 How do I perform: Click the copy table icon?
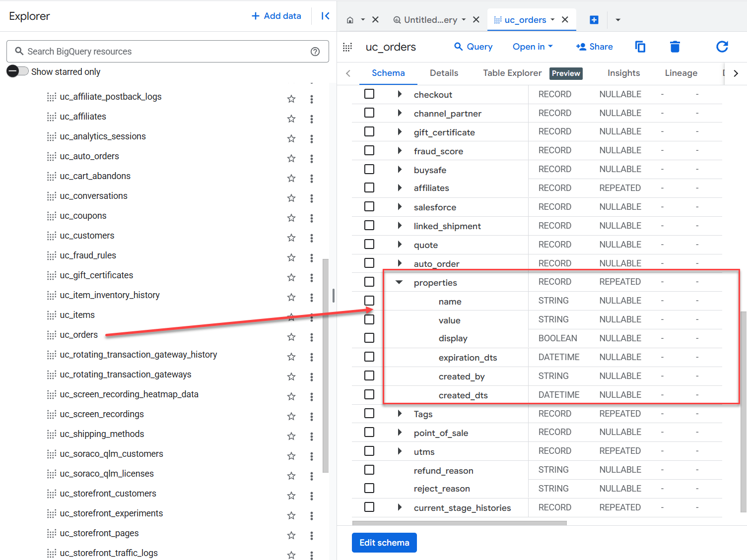640,47
